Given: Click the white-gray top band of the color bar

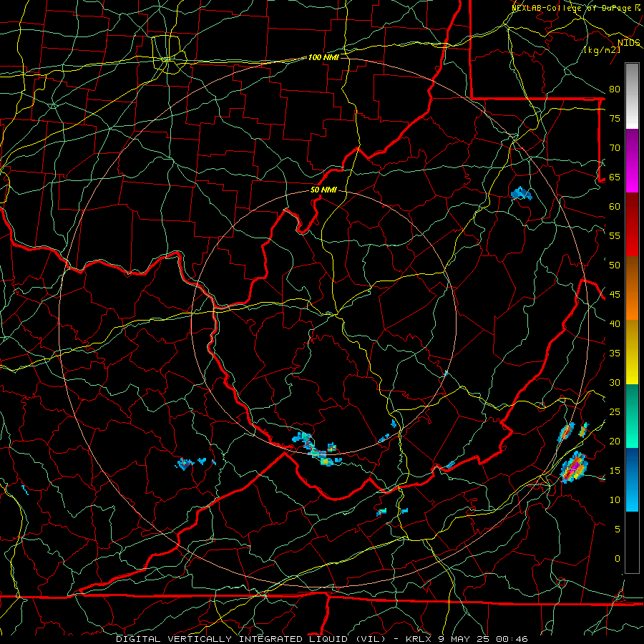Looking at the screenshot, I should pyautogui.click(x=632, y=96).
